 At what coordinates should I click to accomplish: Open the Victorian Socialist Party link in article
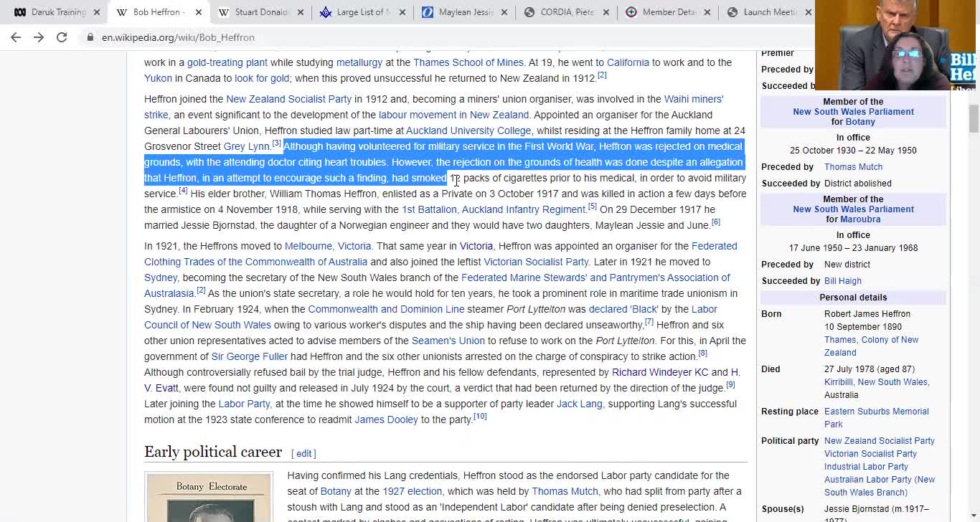(x=536, y=262)
